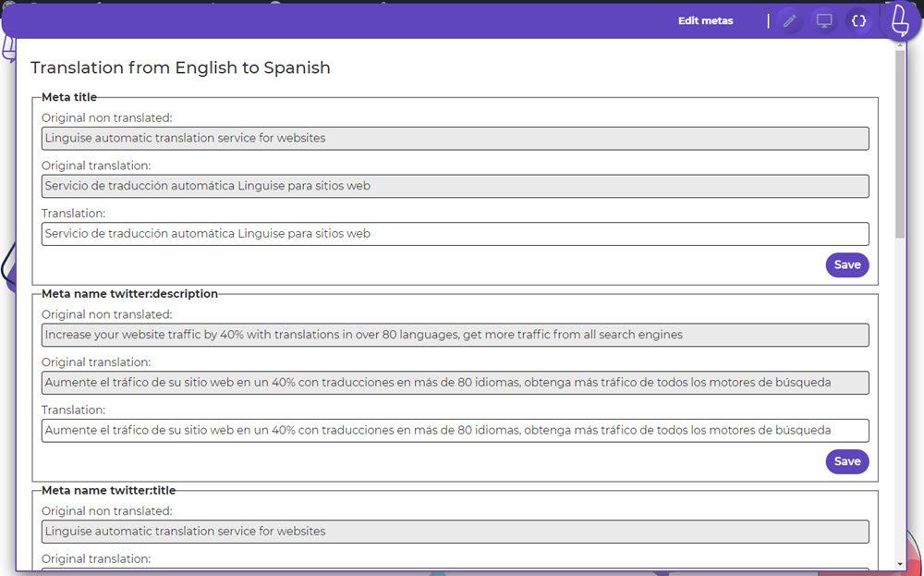Save the Meta title translation
This screenshot has width=924, height=576.
[846, 264]
